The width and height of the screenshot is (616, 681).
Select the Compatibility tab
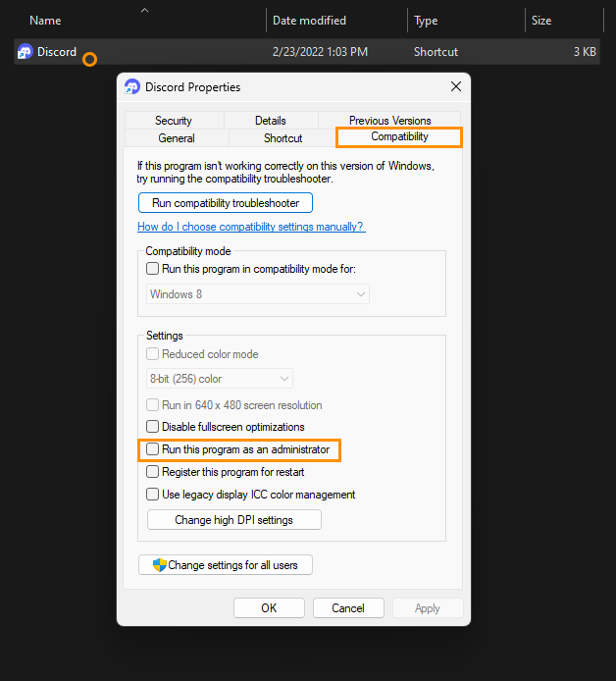tap(399, 136)
